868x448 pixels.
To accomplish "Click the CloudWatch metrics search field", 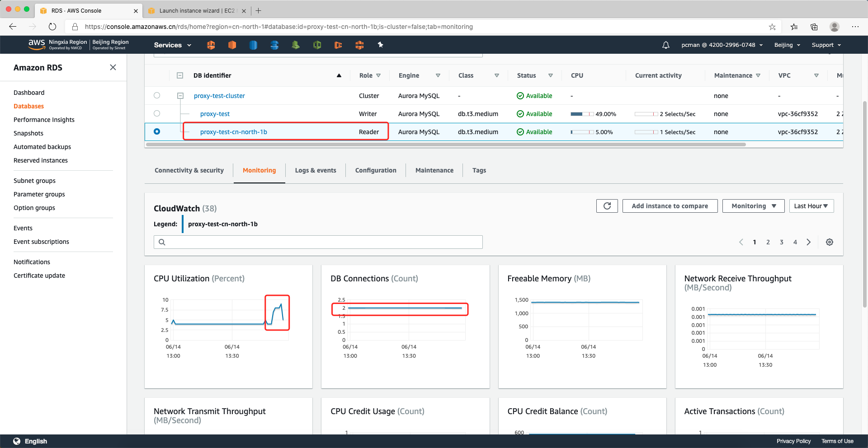I will tap(323, 242).
